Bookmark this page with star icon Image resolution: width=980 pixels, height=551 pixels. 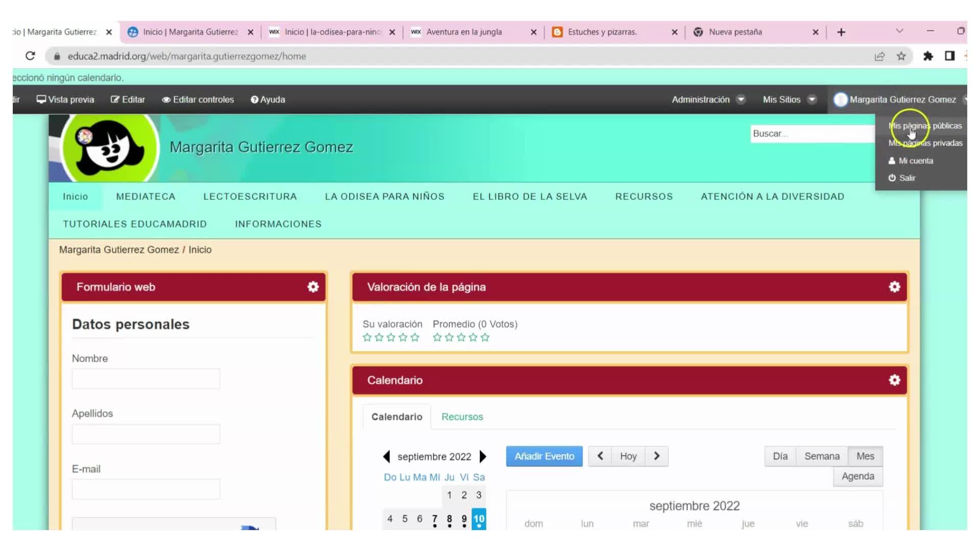click(x=901, y=56)
